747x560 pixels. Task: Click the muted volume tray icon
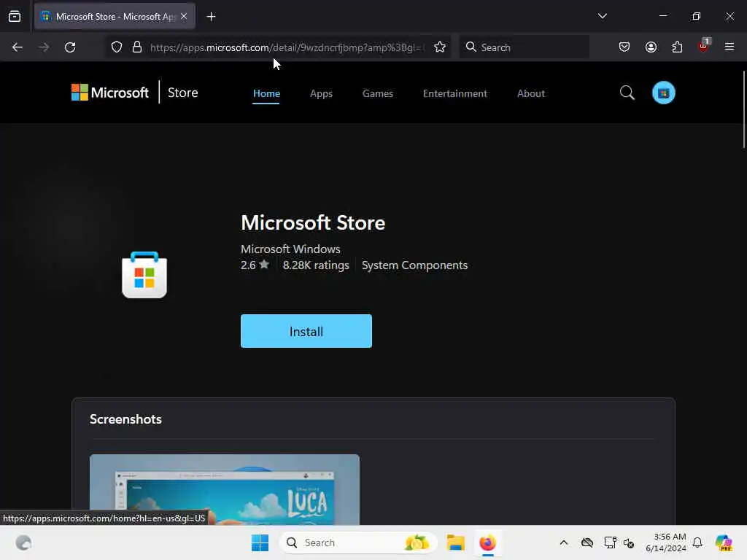point(629,542)
